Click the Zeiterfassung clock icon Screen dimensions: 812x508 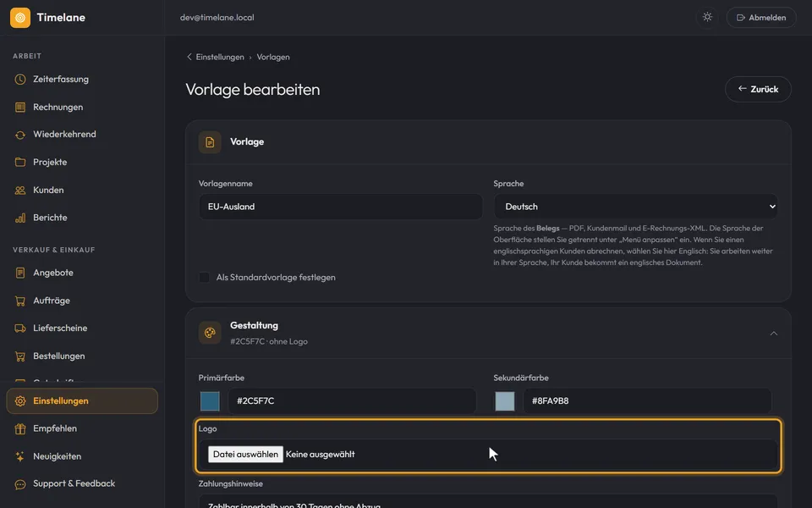tap(20, 80)
